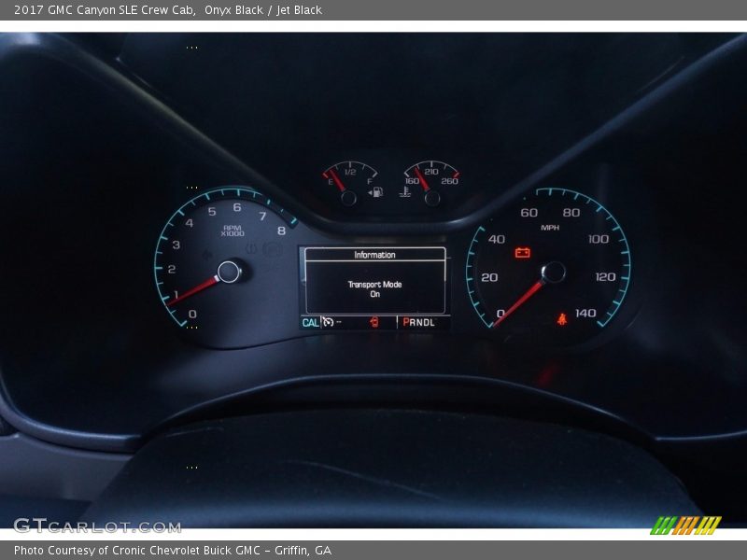Click the 5 on the tachometer
This screenshot has width=747, height=560.
(x=212, y=212)
